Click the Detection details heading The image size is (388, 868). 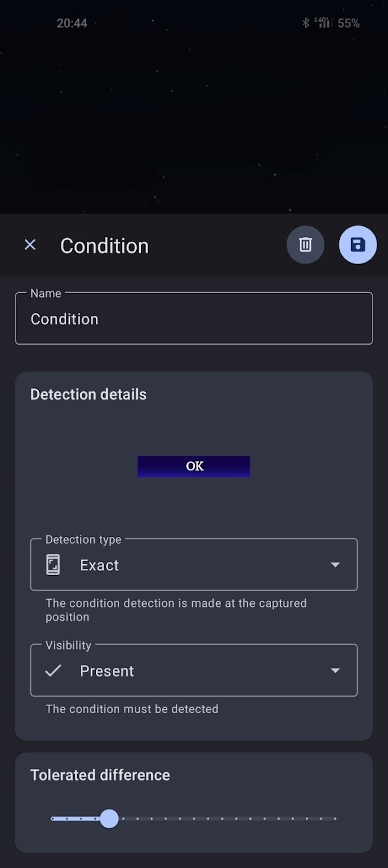89,394
